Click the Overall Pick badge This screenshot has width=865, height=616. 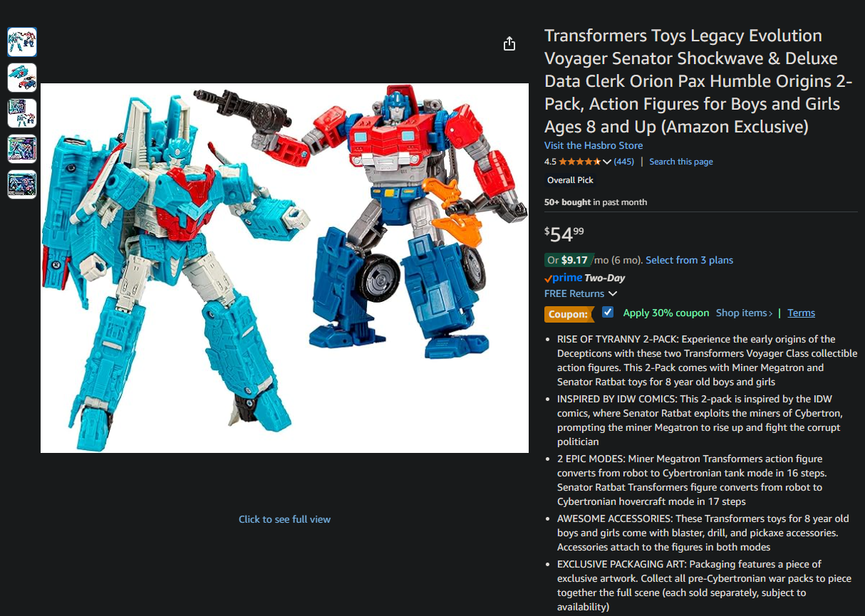[570, 180]
